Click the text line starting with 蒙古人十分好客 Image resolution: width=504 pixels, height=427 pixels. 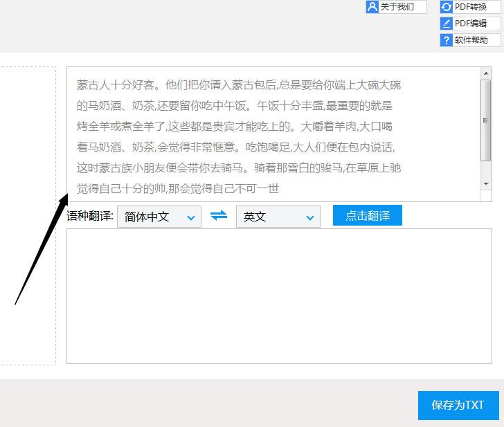(238, 85)
